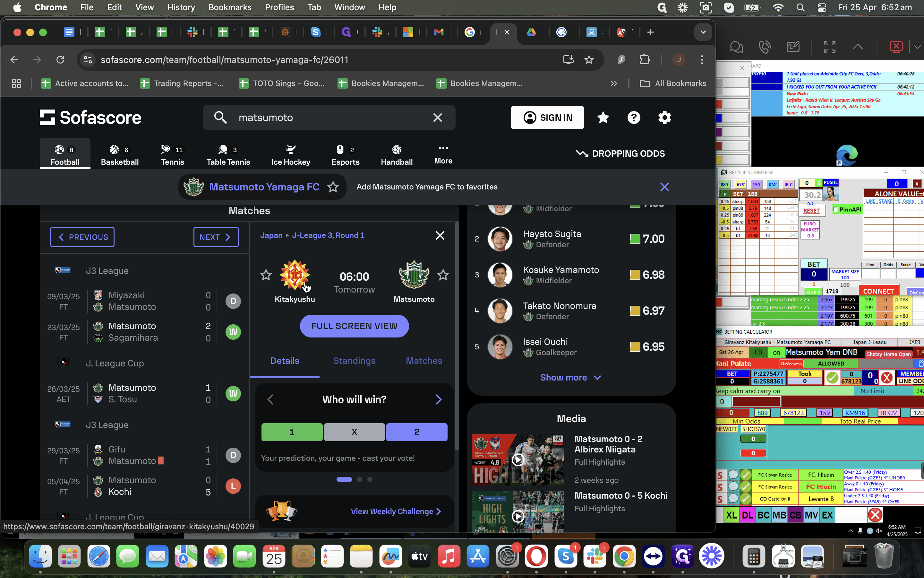Viewport: 924px width, 578px height.
Task: Open Dropping Odds link
Action: 620,154
